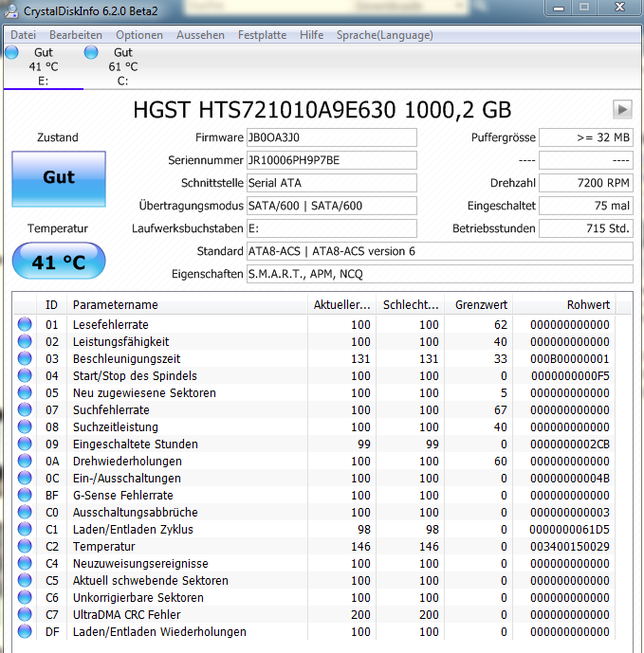Select the C: drive tab at 61 °C
The width and height of the screenshot is (644, 653).
(x=123, y=66)
